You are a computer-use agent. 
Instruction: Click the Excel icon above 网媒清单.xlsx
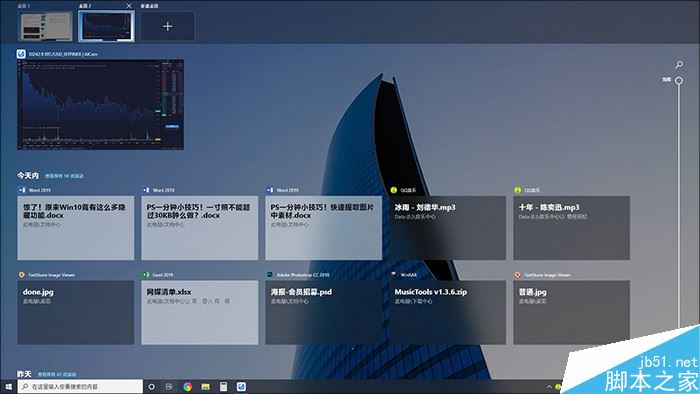(x=146, y=275)
